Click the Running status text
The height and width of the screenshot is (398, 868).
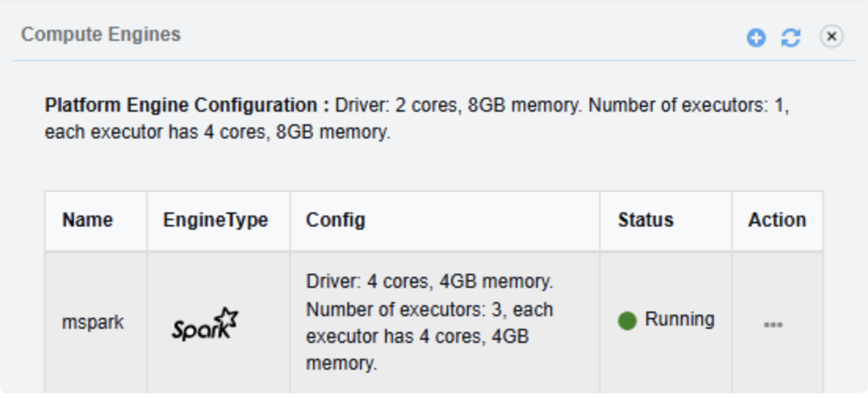tap(679, 319)
